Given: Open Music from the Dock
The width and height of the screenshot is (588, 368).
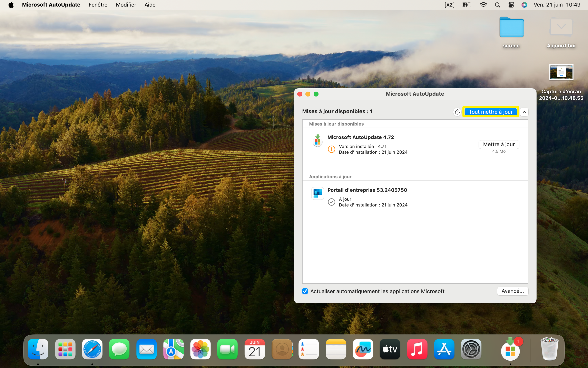Looking at the screenshot, I should coord(417,349).
